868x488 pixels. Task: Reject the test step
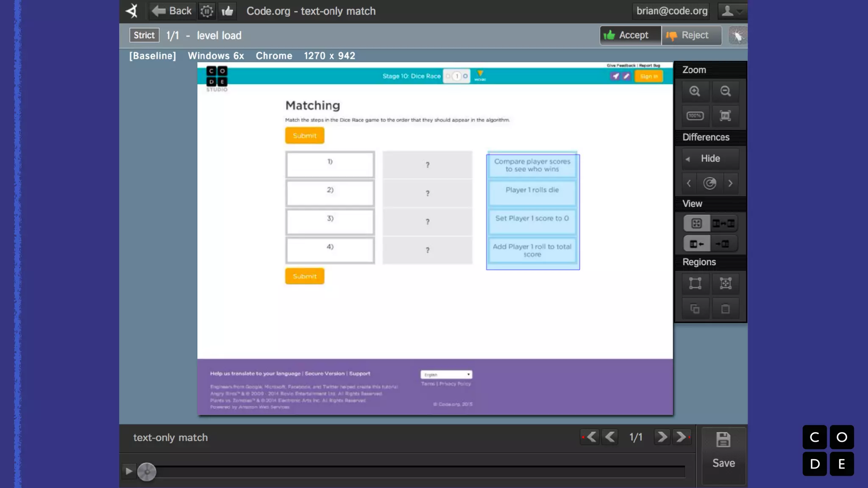(691, 35)
